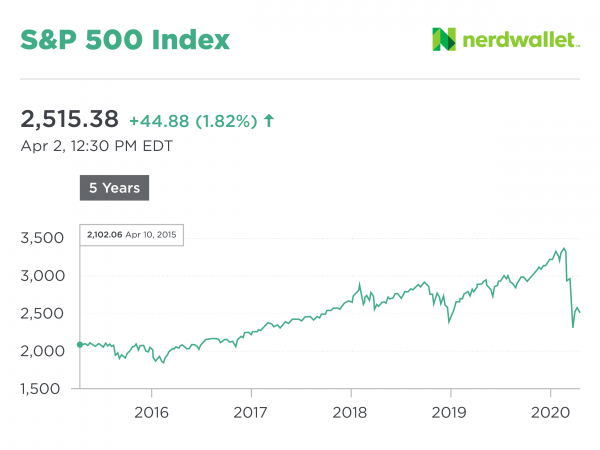Click the 2019 x-axis year label
The image size is (600, 450).
[450, 410]
